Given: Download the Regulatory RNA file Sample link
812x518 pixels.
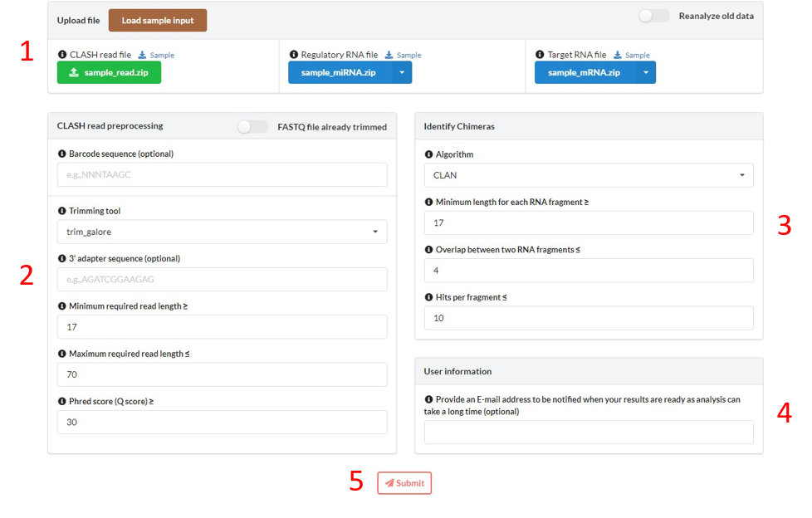Looking at the screenshot, I should coord(409,55).
